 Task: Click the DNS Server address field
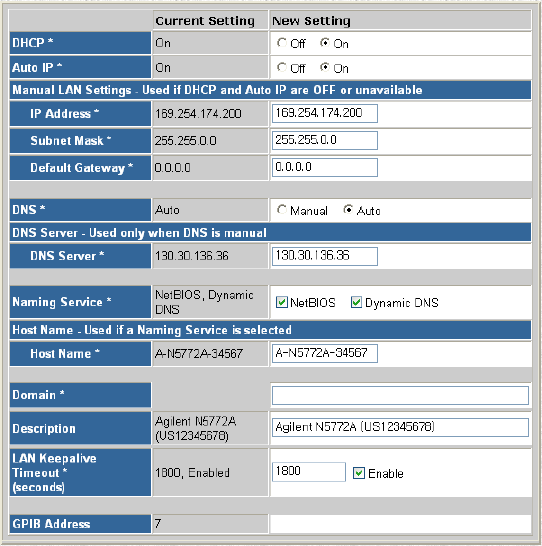click(324, 256)
